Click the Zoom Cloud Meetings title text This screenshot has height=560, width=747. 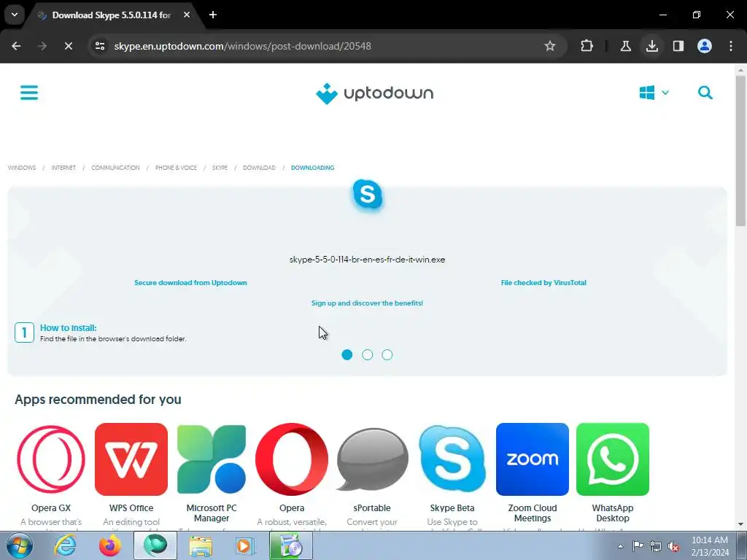pos(532,513)
